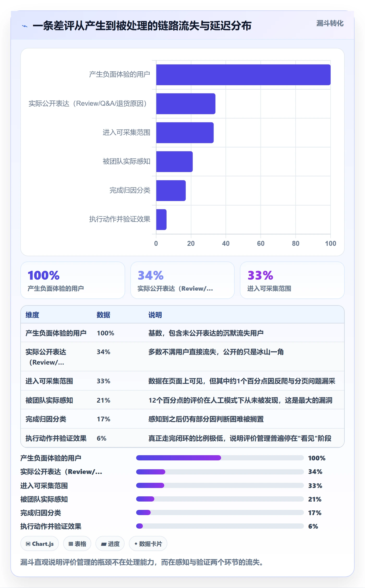The height and width of the screenshot is (588, 365).
Task: Open the 100% stat card
Action: point(73,280)
